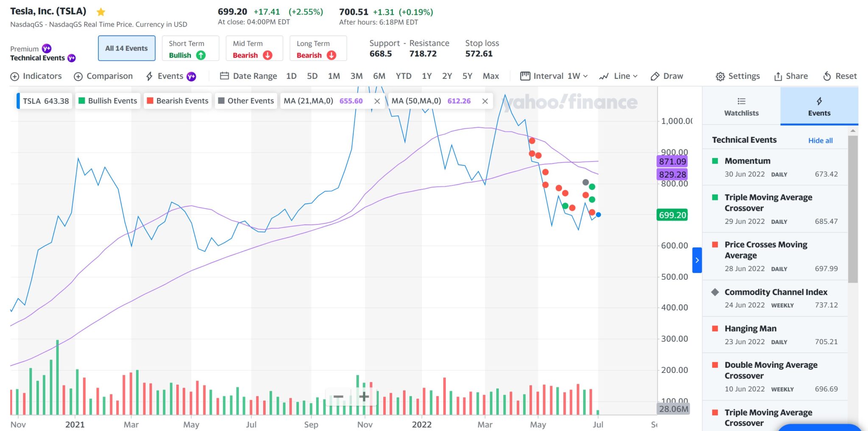The width and height of the screenshot is (868, 431).
Task: Select Long Term Bearish filter
Action: coord(318,48)
